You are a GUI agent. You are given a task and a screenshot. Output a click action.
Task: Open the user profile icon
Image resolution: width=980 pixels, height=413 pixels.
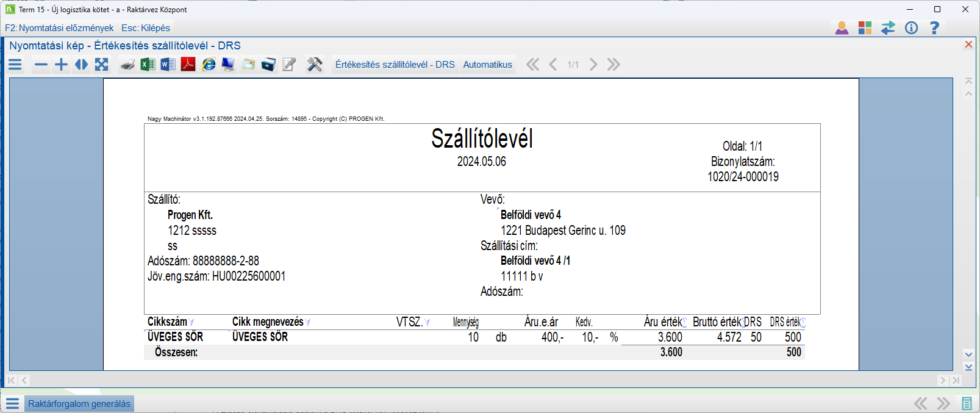[842, 27]
